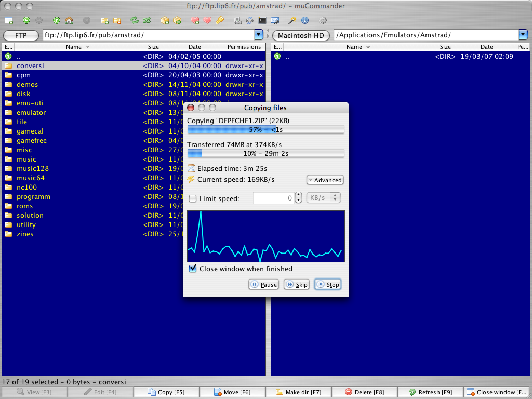Go to parent folder toolbar icon
The width and height of the screenshot is (532, 399).
[x=56, y=21]
